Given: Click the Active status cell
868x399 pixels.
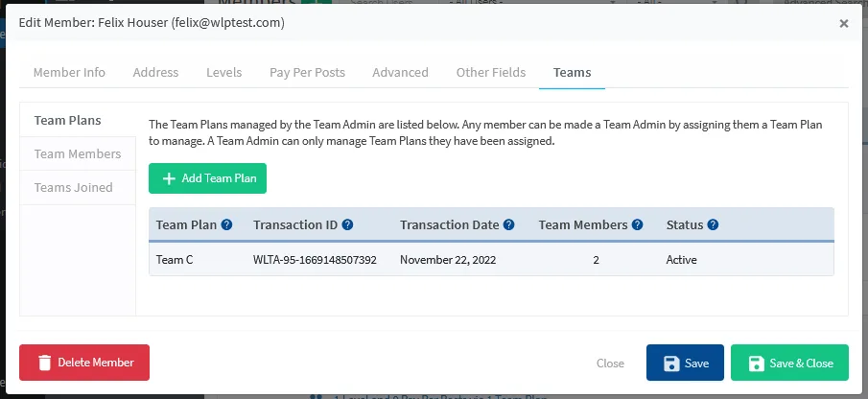Looking at the screenshot, I should 681,260.
